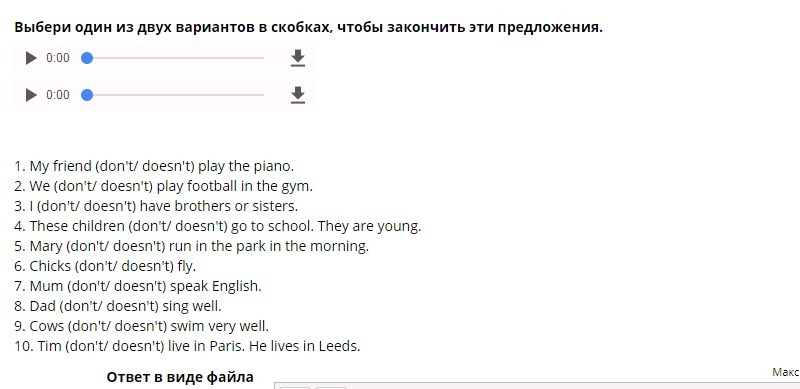Click sentence 2 about football in the gym

point(163,186)
